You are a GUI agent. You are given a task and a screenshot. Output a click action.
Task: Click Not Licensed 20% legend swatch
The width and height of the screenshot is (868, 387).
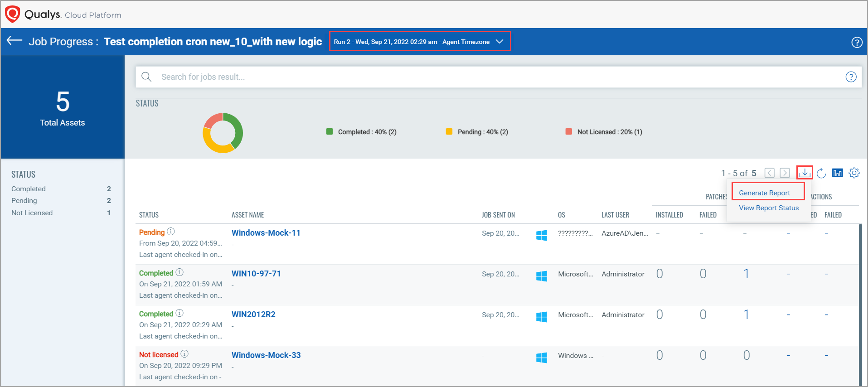click(569, 131)
